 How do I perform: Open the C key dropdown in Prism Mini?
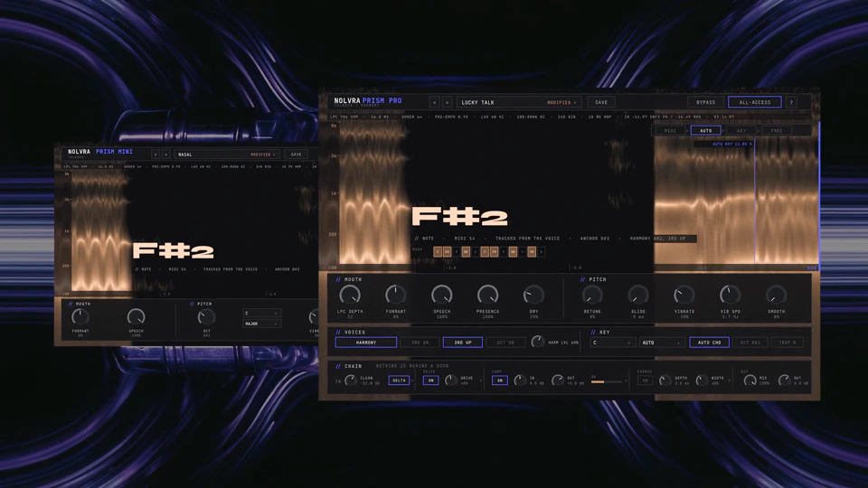261,314
